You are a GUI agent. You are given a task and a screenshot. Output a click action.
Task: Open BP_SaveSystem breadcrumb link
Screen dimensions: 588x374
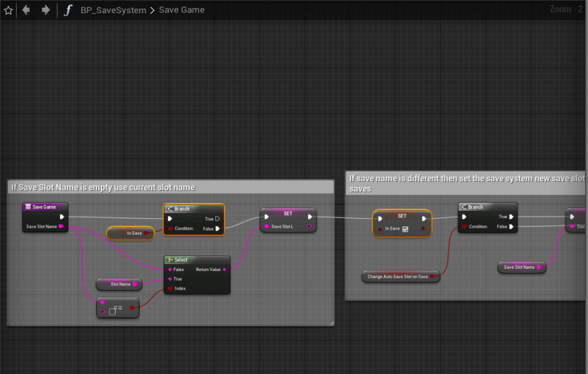click(x=113, y=10)
